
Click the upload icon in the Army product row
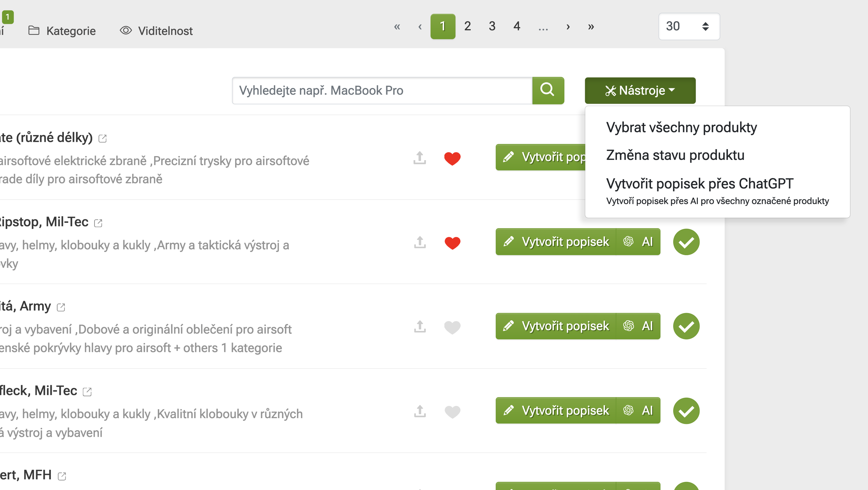click(x=420, y=326)
